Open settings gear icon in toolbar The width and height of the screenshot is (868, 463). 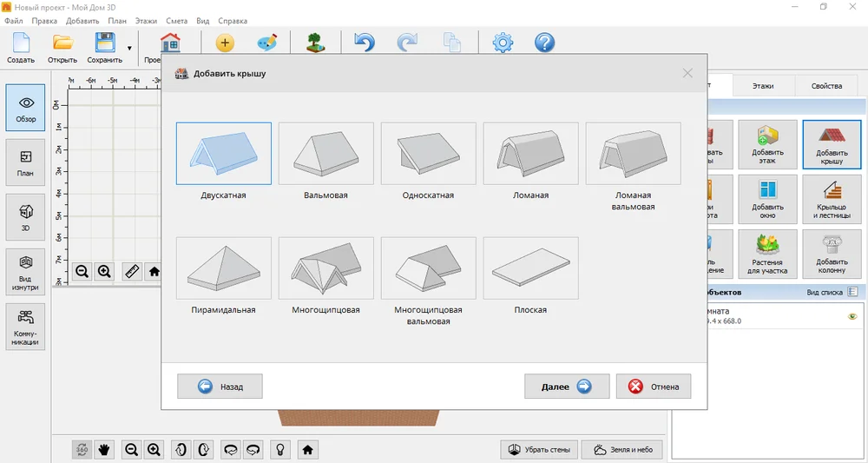tap(503, 43)
